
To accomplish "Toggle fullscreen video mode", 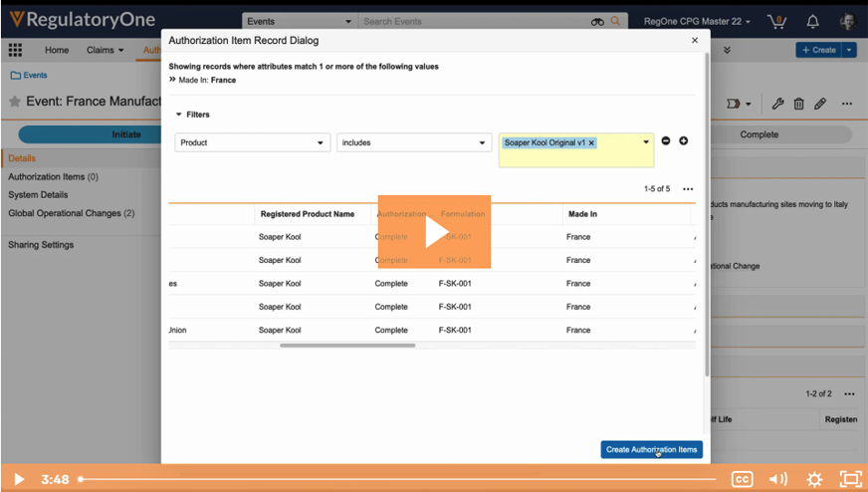I will [850, 479].
